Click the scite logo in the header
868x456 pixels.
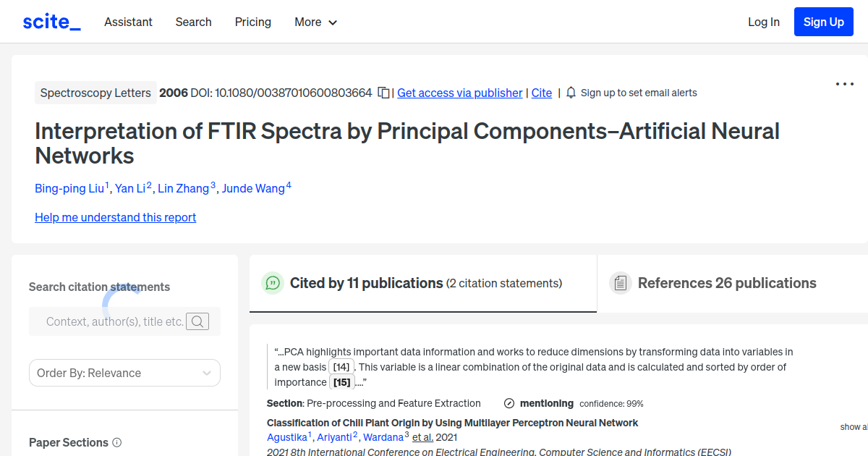pos(51,21)
